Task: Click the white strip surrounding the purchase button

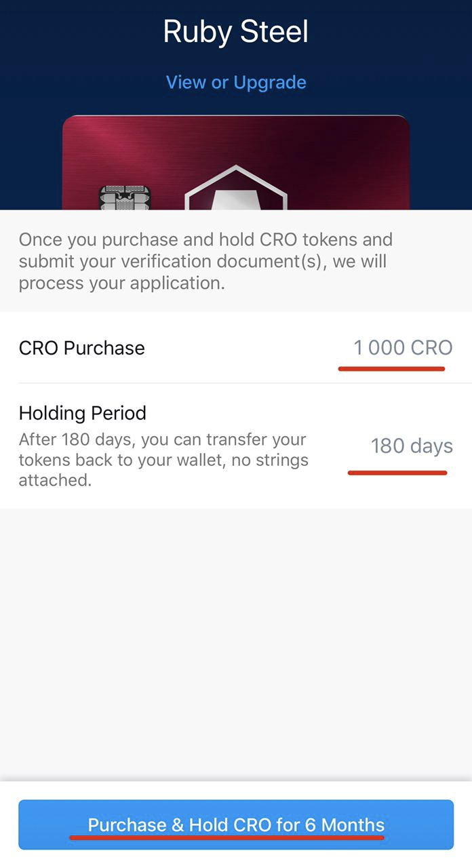Action: pos(236,791)
